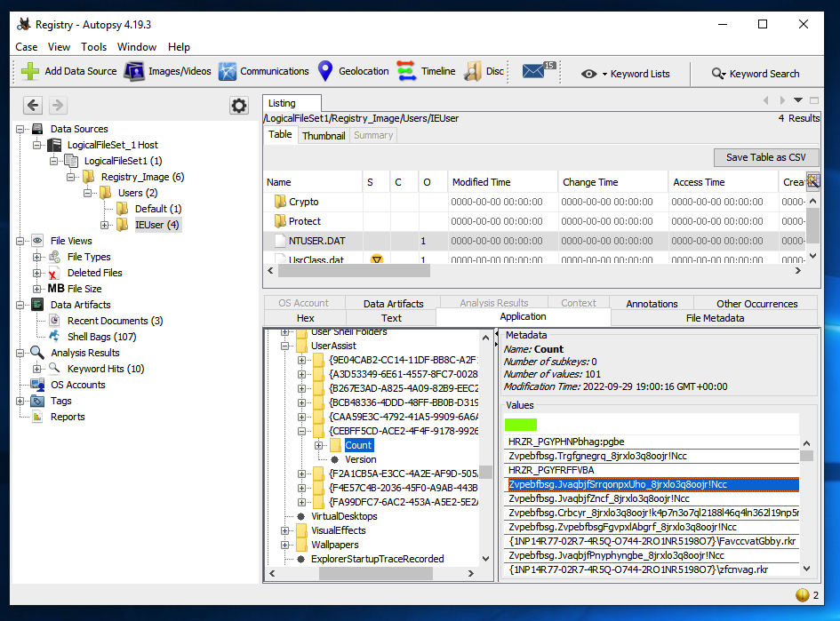Screen dimensions: 840x621
Task: Click the mail envelope notification icon
Action: pos(533,72)
